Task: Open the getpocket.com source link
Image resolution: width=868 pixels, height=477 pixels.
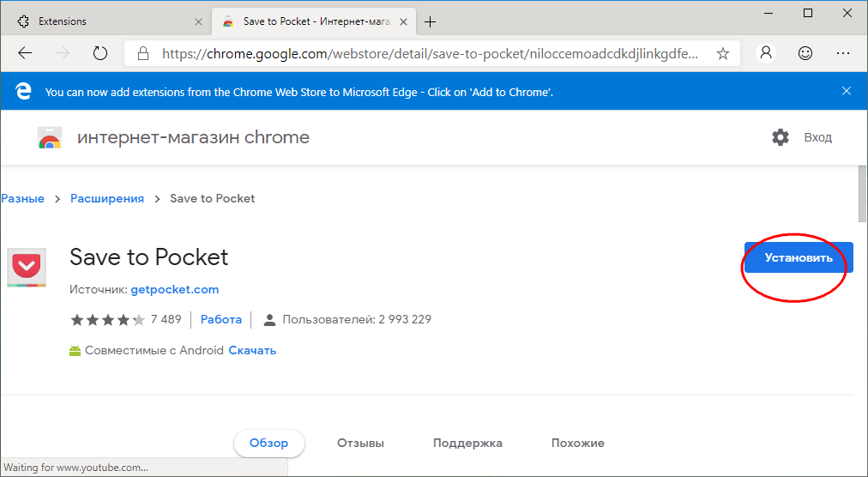Action: pos(175,289)
